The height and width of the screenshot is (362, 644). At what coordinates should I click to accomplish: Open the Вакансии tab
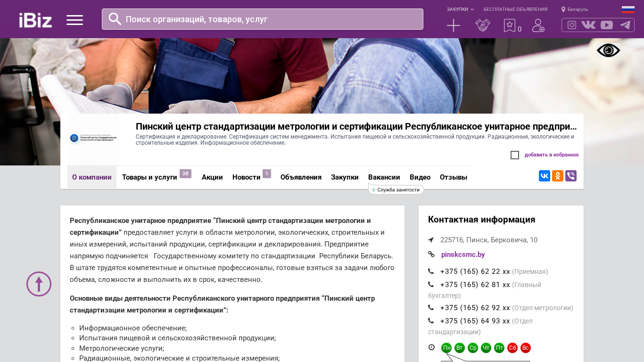[x=384, y=177]
